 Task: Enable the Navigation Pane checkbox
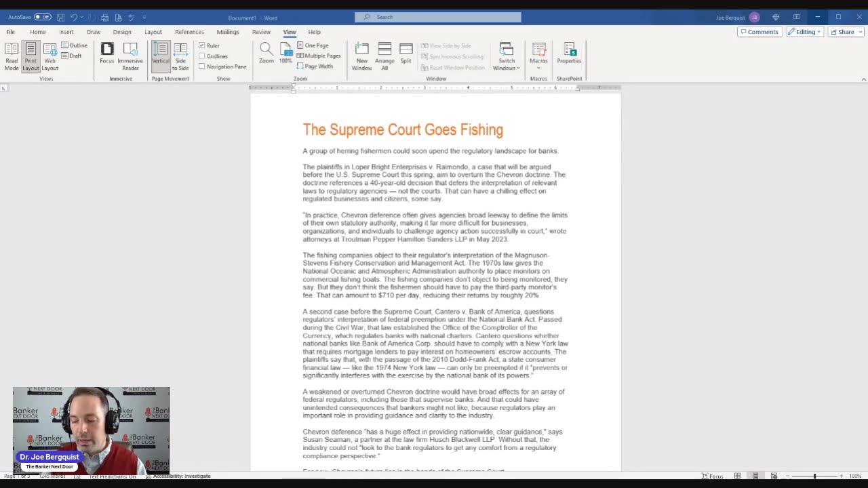[202, 66]
